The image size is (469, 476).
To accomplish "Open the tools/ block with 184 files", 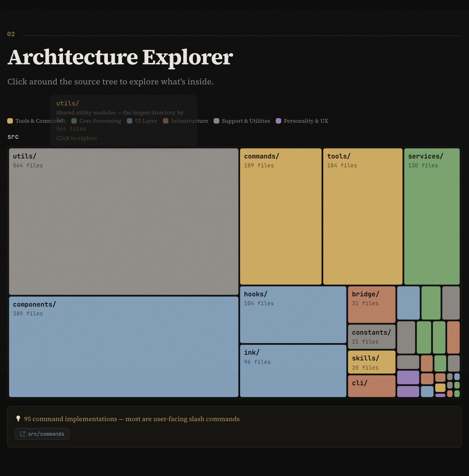I will pos(362,216).
